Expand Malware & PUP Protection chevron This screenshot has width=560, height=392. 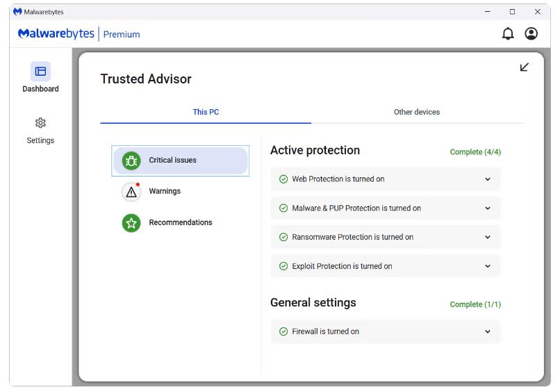pos(487,209)
